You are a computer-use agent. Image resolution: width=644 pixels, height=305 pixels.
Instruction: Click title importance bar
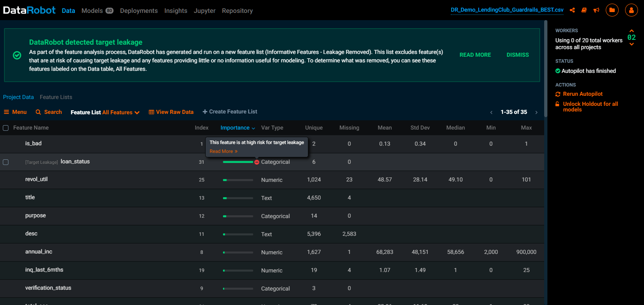click(238, 198)
